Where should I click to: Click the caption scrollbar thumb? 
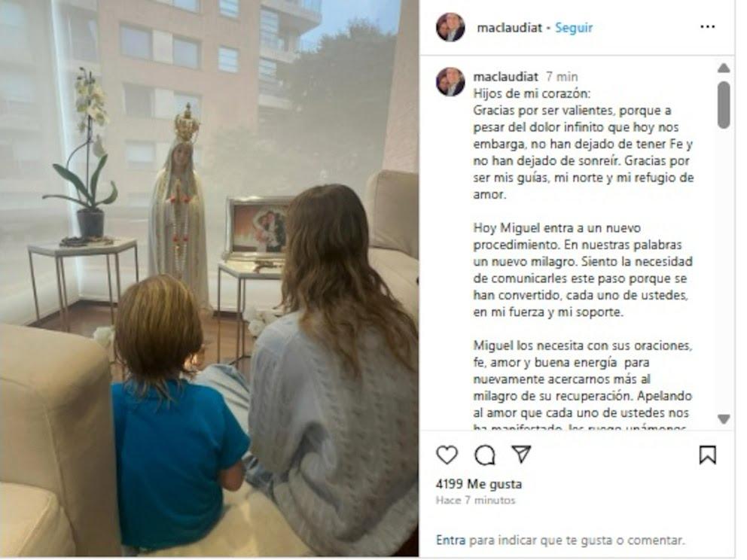tap(724, 105)
